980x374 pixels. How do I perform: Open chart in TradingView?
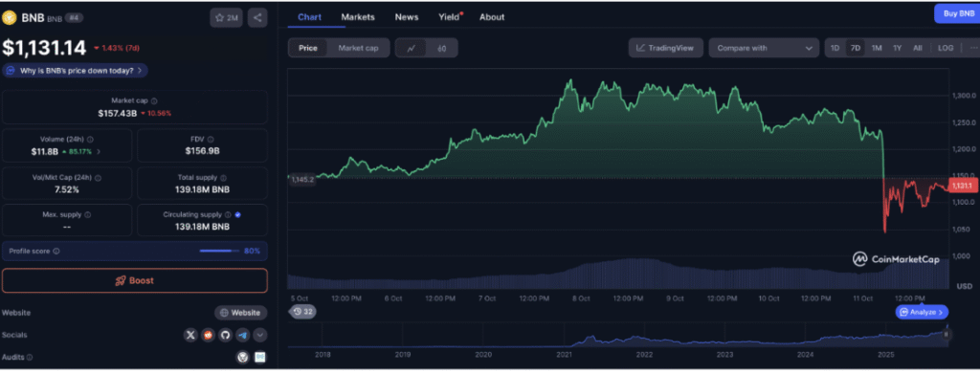[x=666, y=48]
